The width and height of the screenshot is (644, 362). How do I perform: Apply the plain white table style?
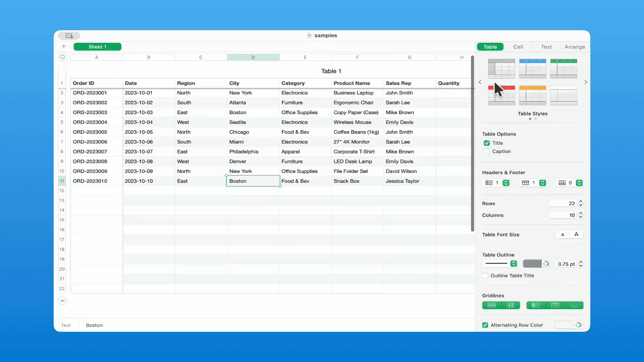point(564,95)
